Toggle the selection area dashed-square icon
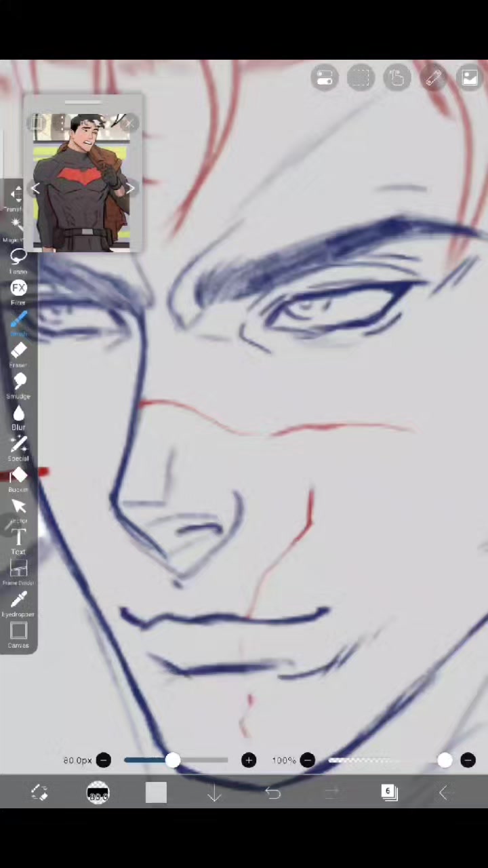Screen dimensions: 488x868 click(361, 77)
